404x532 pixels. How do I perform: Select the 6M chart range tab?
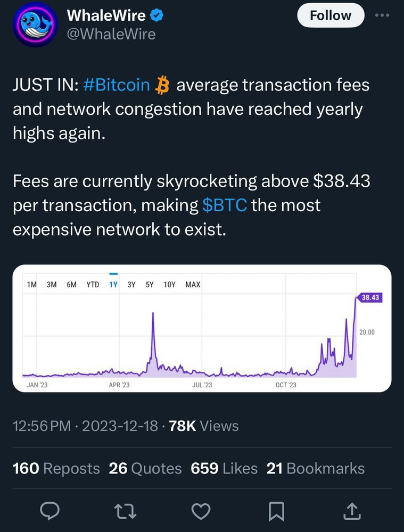71,285
